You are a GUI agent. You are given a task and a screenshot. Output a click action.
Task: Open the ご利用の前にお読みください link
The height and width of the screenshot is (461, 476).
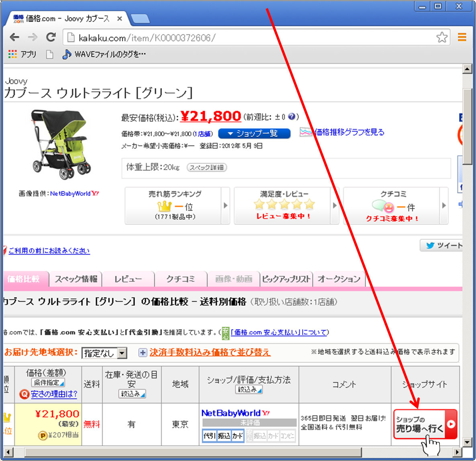pos(49,250)
